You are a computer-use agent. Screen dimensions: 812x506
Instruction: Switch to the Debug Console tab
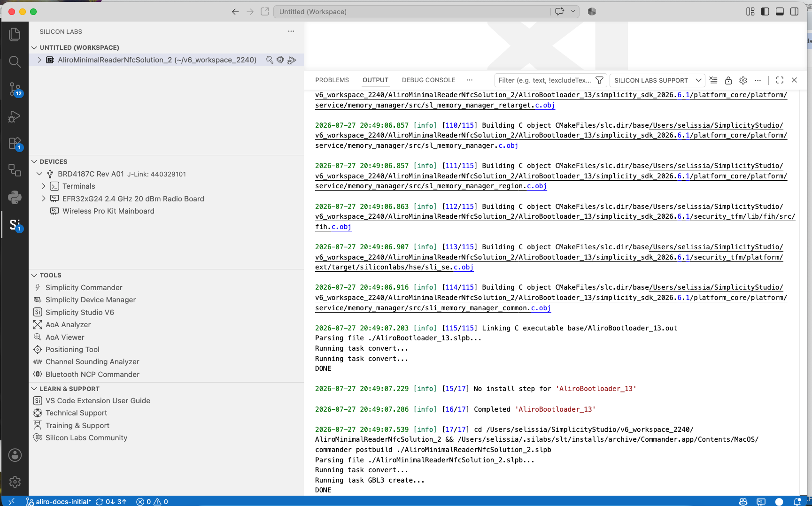click(x=428, y=80)
